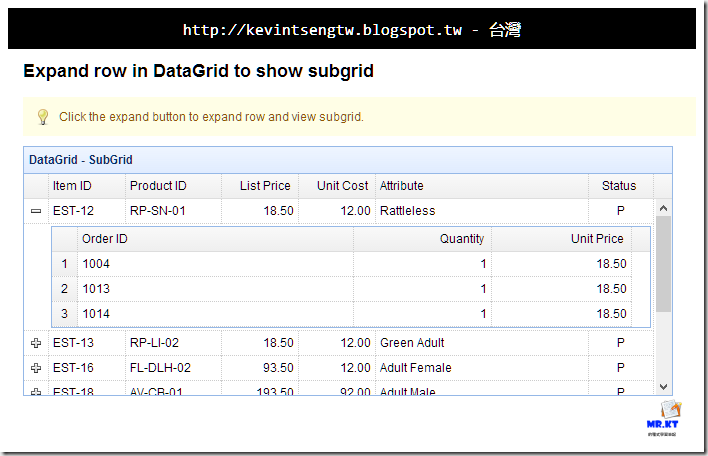Screen dimensions: 708x456
Task: Select row number 3 in the subgrid
Action: click(65, 314)
